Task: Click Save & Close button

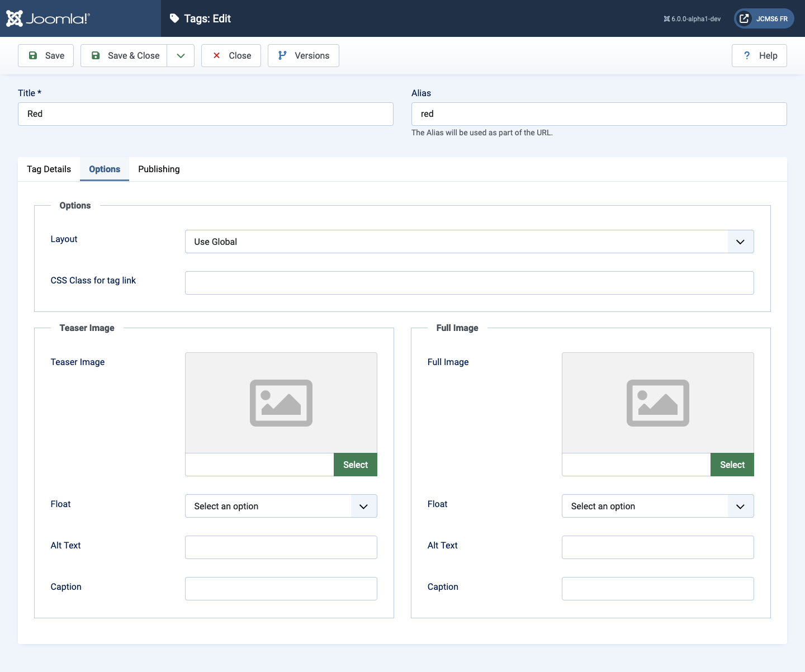Action: (124, 55)
